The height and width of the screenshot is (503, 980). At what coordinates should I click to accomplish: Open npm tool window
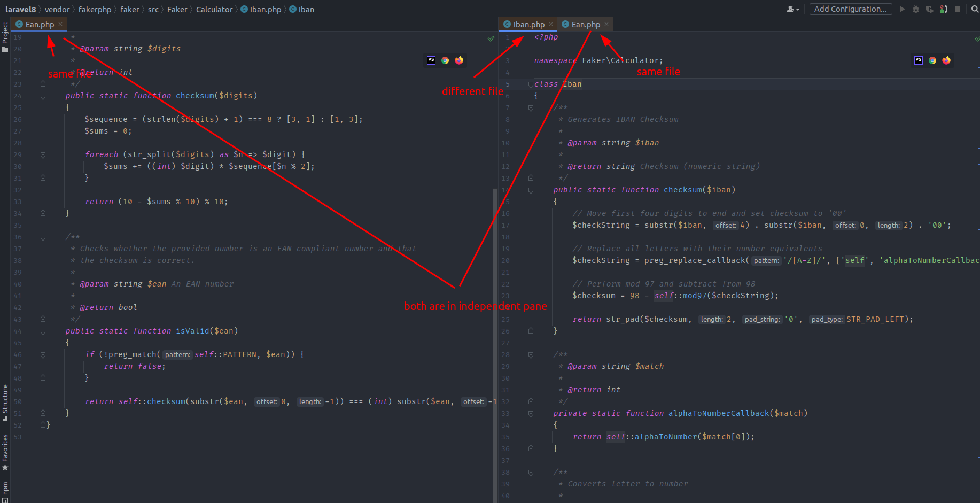[x=5, y=492]
